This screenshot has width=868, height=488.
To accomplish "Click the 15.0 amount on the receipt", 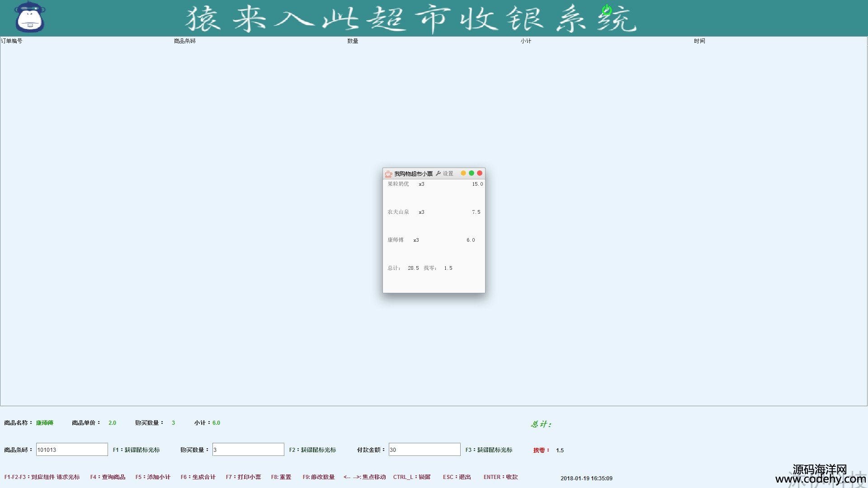I will [477, 184].
